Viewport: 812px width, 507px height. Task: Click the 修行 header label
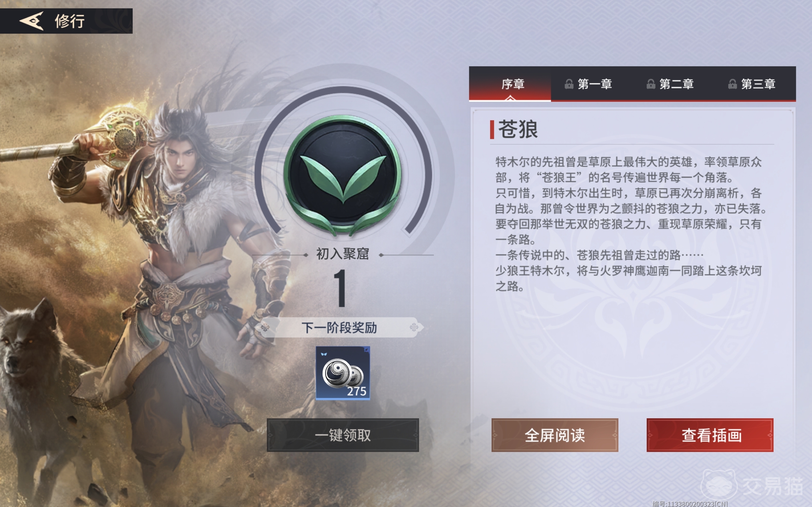(70, 21)
